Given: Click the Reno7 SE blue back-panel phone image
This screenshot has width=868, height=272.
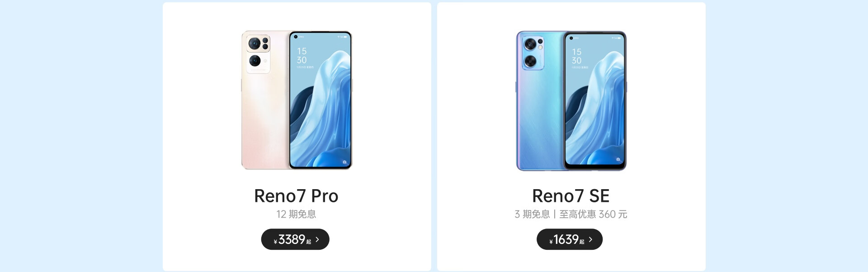Looking at the screenshot, I should point(540,101).
